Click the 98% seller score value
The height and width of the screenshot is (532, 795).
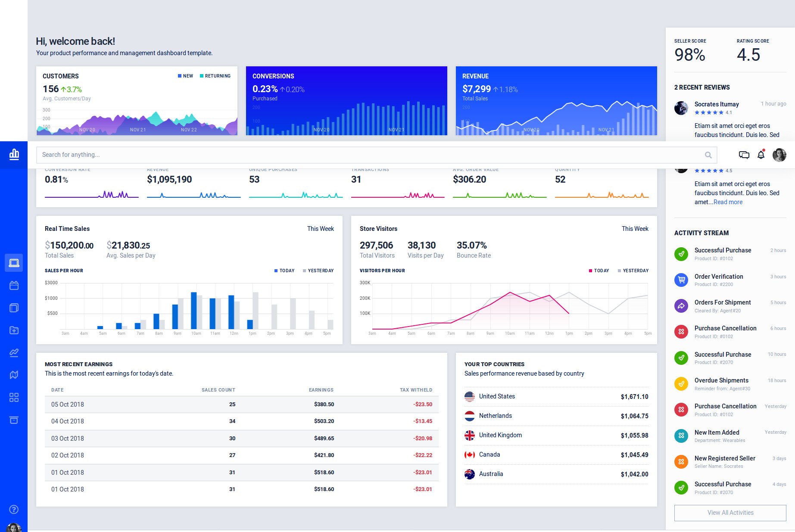690,55
